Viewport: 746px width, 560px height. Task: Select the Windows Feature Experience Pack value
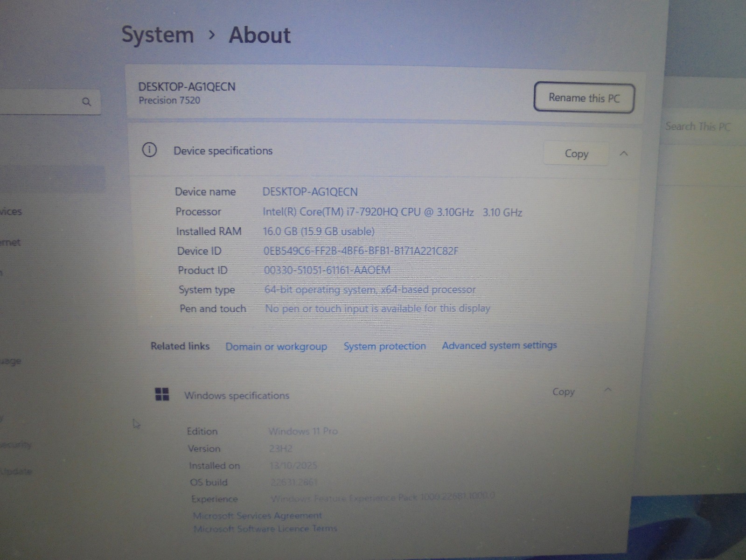(x=383, y=497)
